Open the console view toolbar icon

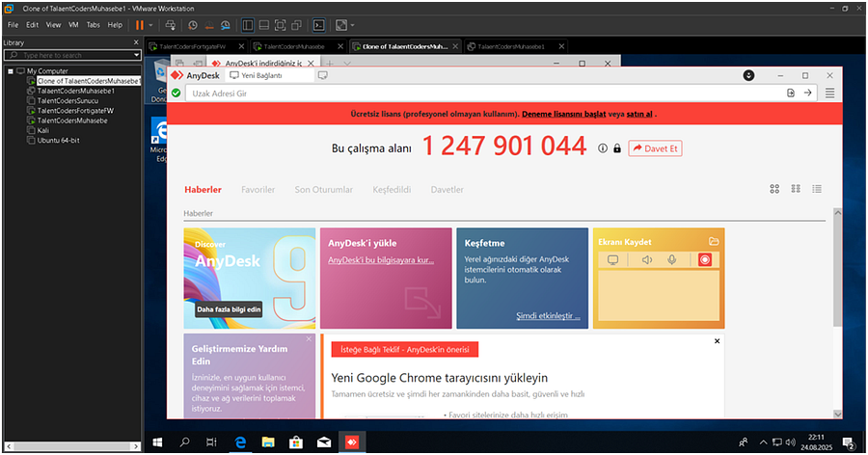pyautogui.click(x=319, y=25)
